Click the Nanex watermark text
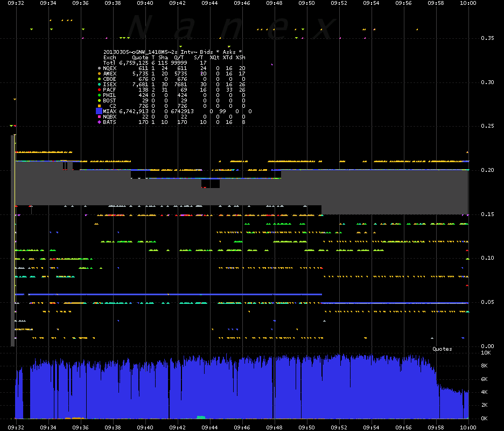The height and width of the screenshot is (431, 504). click(232, 27)
